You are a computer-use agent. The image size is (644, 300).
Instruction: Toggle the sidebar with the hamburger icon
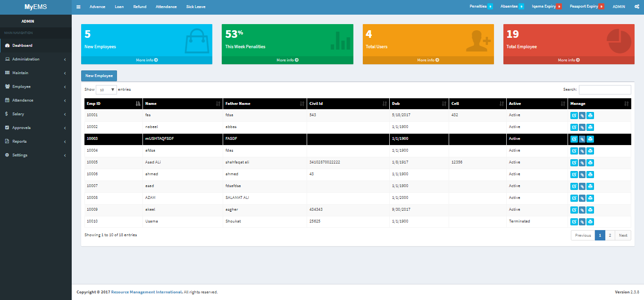pyautogui.click(x=78, y=7)
